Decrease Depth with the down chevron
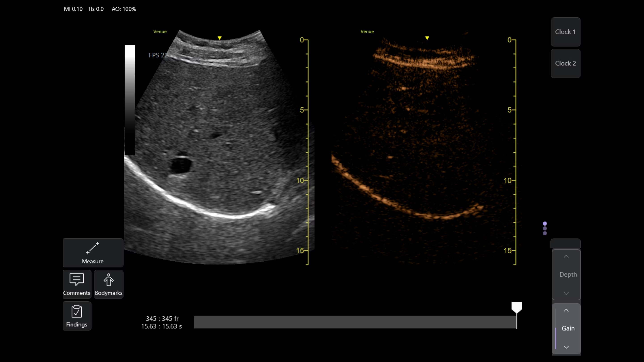This screenshot has height=362, width=644. click(566, 293)
